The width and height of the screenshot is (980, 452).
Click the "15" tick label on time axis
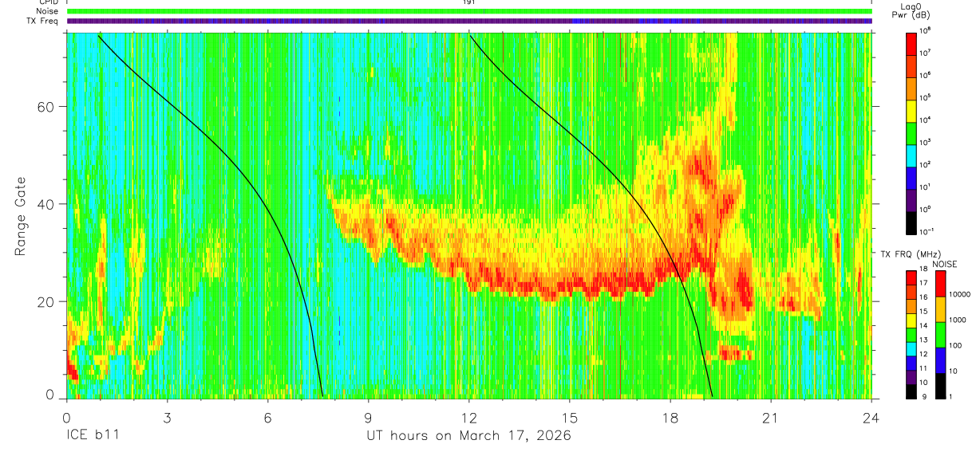(x=570, y=418)
